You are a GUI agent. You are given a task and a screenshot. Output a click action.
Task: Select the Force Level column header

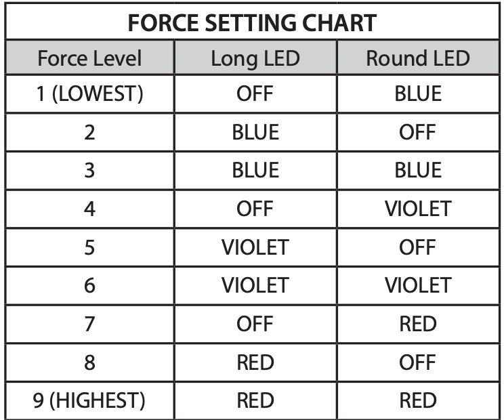click(x=89, y=58)
